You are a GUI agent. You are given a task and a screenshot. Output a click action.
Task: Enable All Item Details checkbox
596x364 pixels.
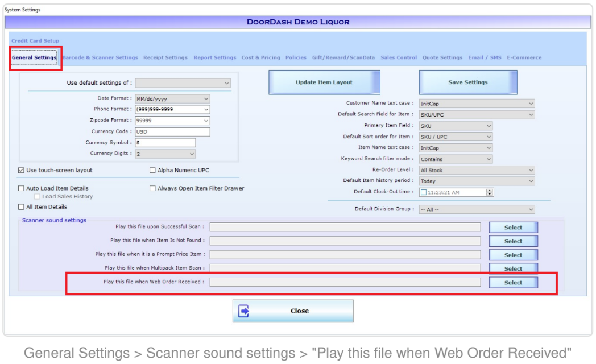21,206
